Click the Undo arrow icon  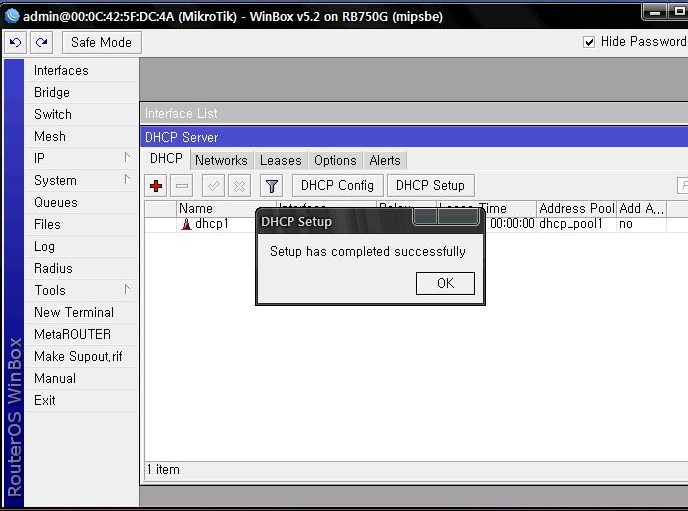(x=15, y=43)
